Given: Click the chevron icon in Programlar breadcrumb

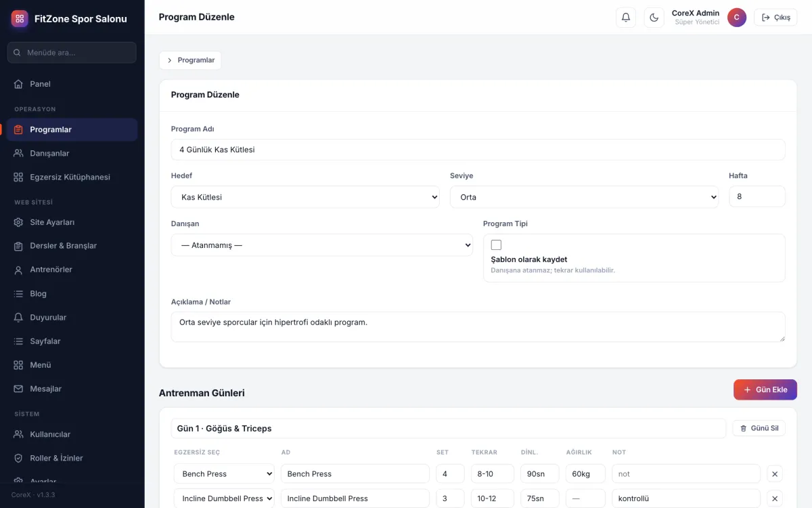Looking at the screenshot, I should (x=170, y=60).
